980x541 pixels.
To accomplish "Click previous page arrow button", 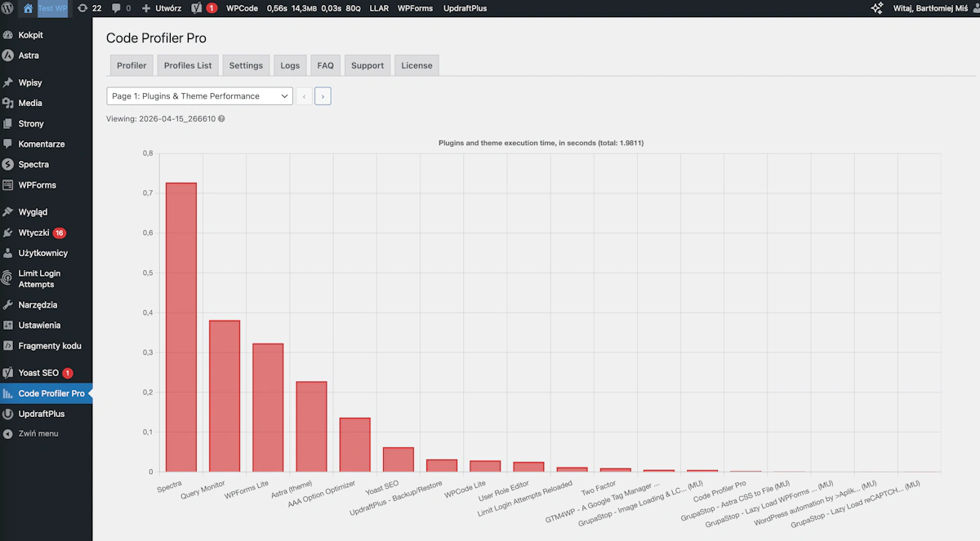I will (304, 96).
